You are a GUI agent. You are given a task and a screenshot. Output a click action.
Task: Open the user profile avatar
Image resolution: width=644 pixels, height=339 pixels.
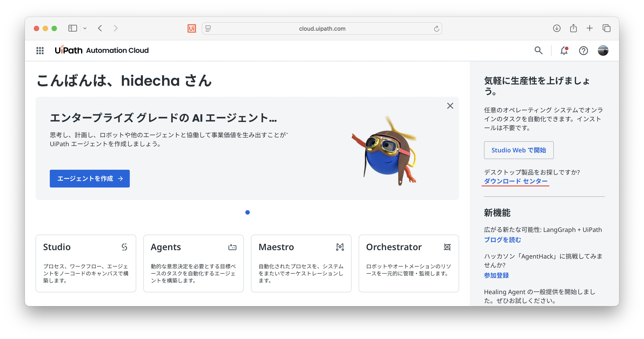tap(603, 50)
